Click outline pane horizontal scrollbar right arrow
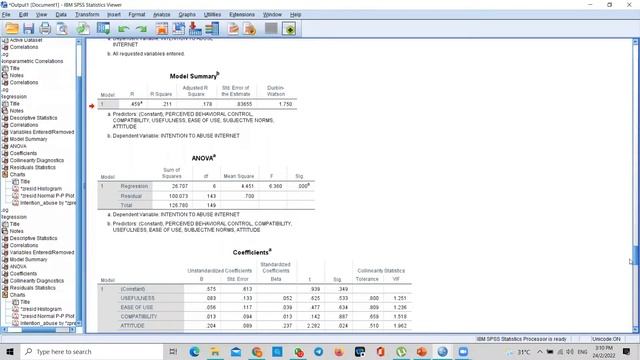 [72, 329]
